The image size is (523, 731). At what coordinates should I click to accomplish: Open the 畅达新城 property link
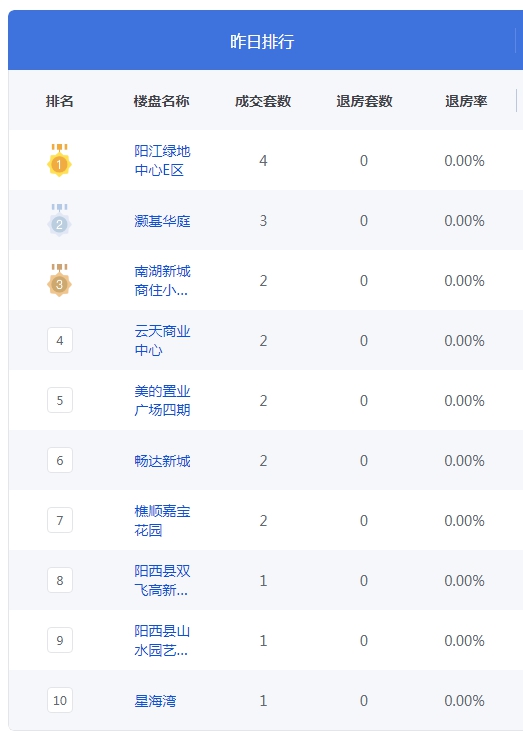[162, 461]
